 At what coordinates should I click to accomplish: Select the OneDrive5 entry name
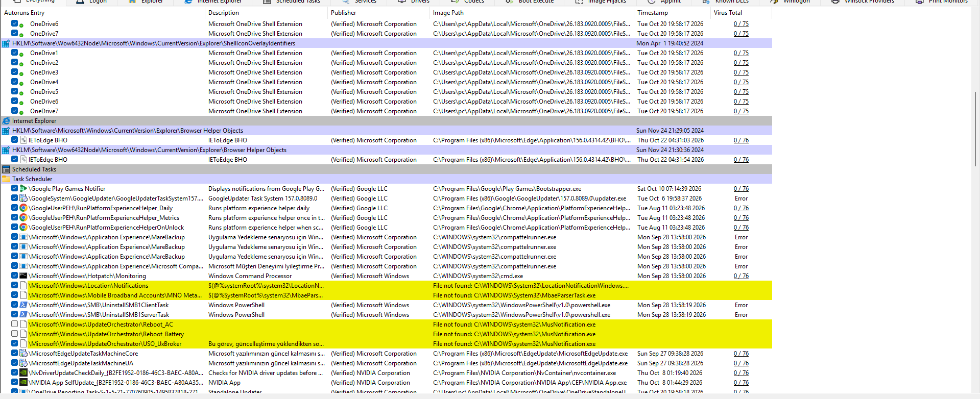click(44, 92)
